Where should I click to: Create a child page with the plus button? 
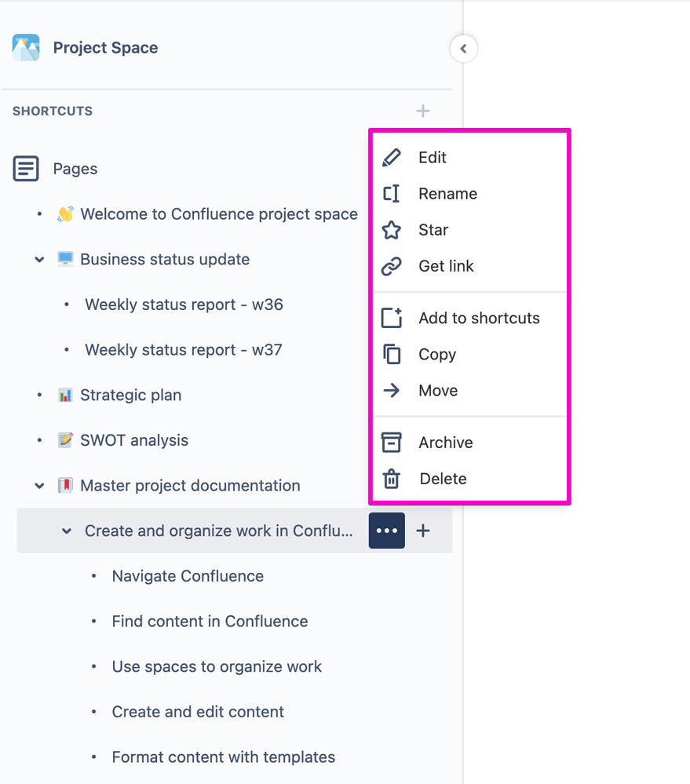tap(422, 531)
